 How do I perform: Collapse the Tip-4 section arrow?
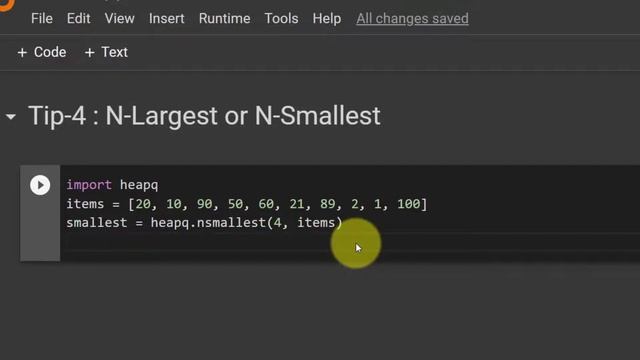[11, 117]
